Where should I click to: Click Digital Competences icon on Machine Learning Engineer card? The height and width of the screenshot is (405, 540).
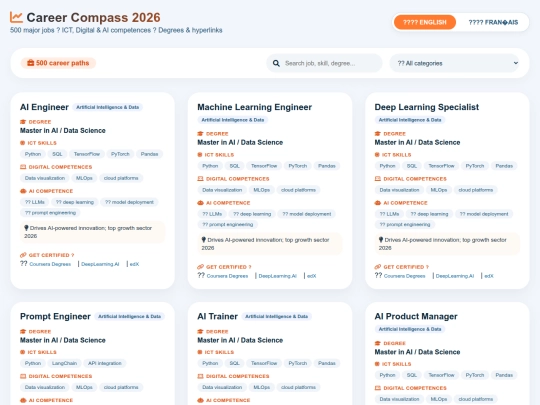click(x=200, y=179)
